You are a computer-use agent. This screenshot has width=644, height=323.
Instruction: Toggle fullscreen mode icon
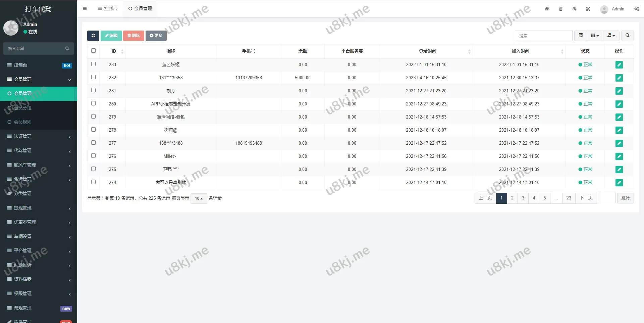point(588,9)
